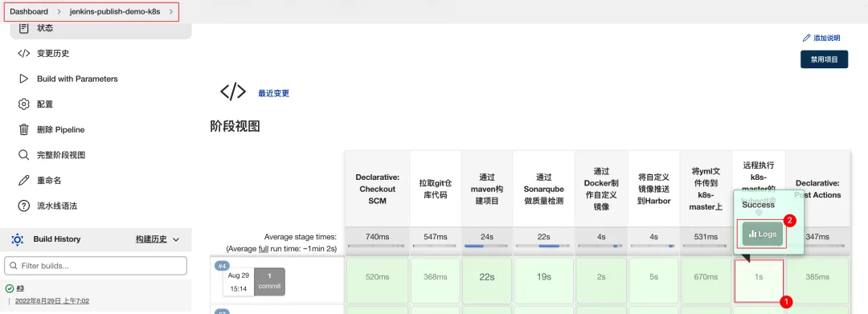Click the 1 commit box for build #4
The image size is (868, 314).
click(269, 281)
